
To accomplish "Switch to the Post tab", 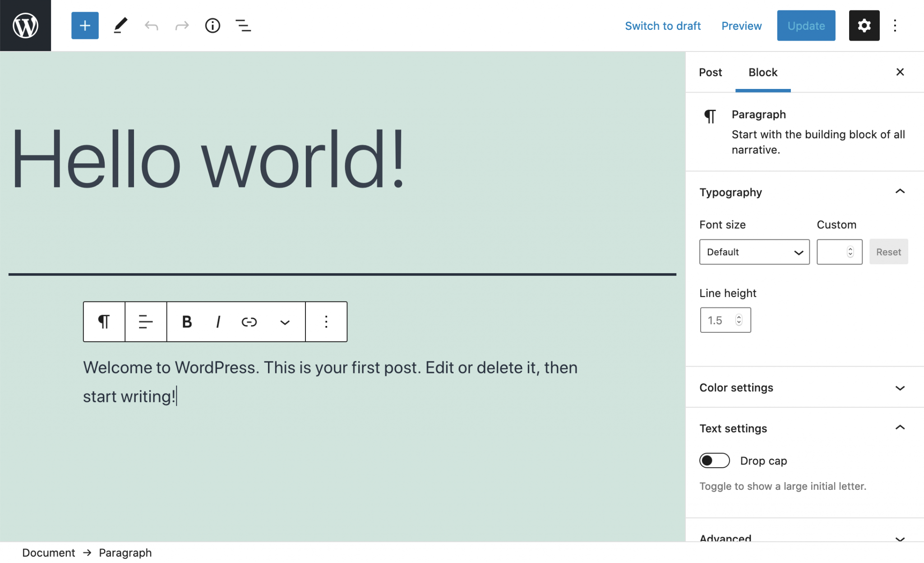I will (710, 72).
